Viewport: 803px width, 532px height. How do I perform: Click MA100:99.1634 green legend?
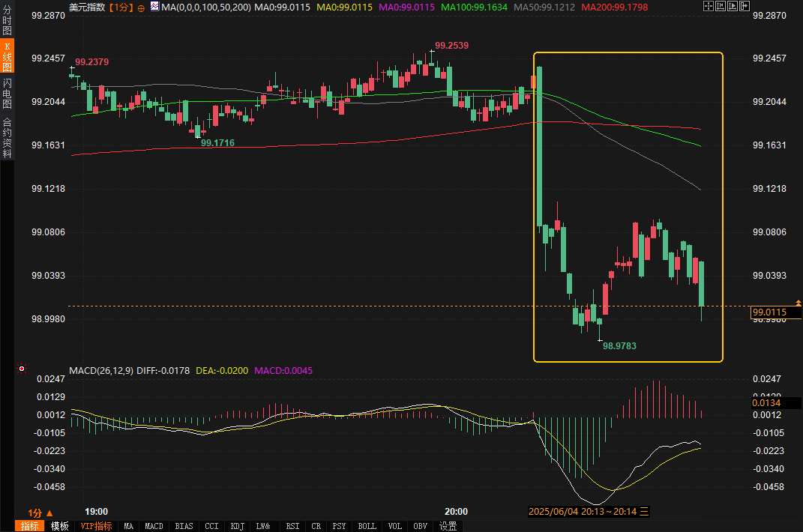(474, 7)
